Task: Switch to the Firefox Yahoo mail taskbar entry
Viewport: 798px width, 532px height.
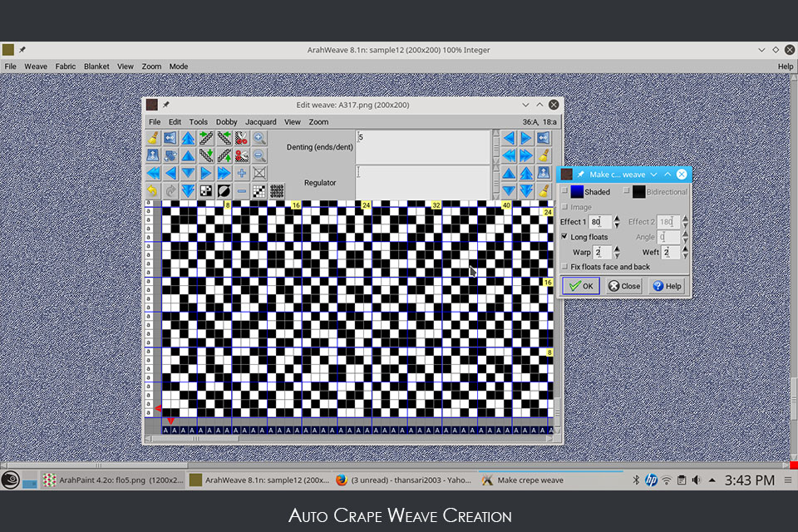Action: point(403,480)
